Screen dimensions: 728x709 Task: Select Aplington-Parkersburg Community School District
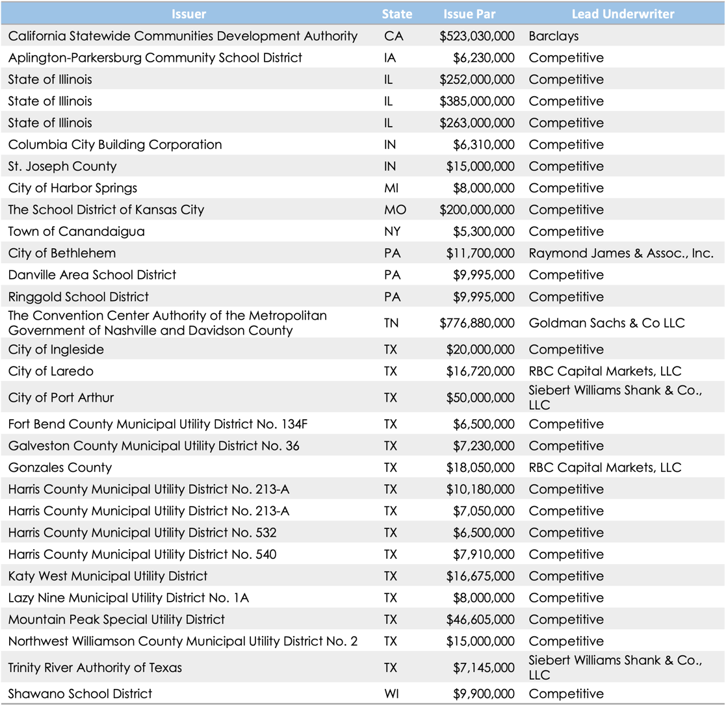pos(155,58)
